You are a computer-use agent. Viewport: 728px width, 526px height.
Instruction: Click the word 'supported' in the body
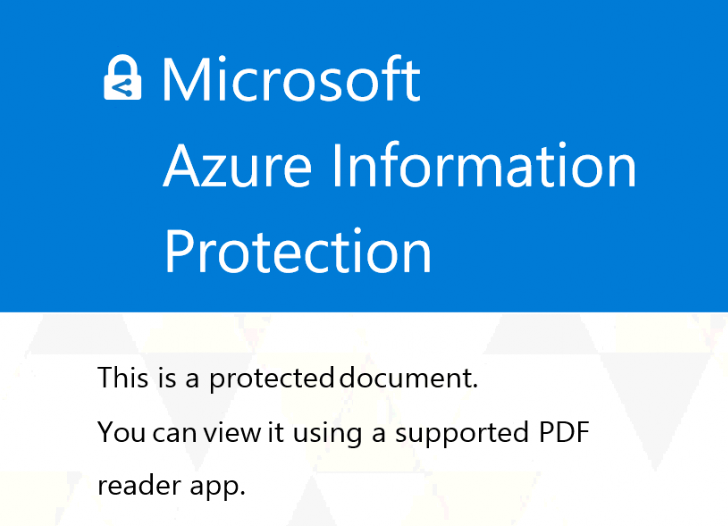462,434
